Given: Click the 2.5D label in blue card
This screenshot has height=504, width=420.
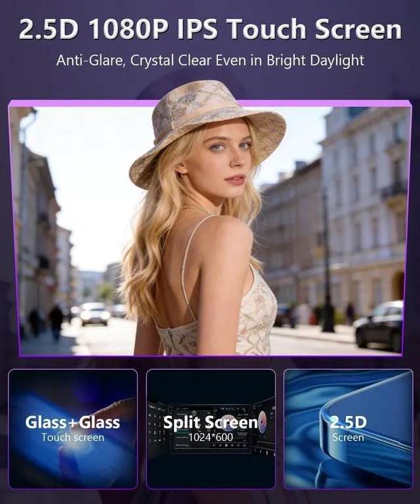Looking at the screenshot, I should point(348,422).
